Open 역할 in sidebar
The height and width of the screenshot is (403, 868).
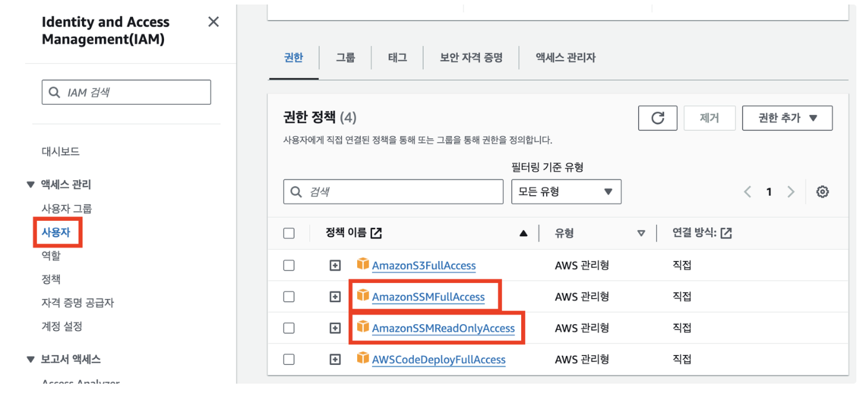(51, 256)
